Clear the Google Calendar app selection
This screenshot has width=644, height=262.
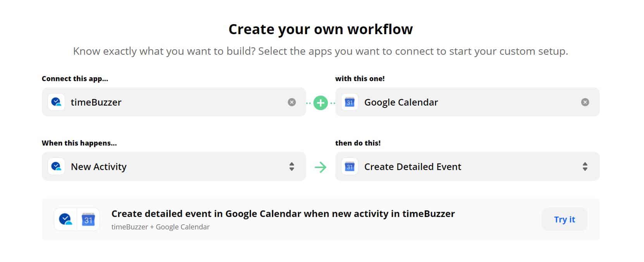(585, 102)
